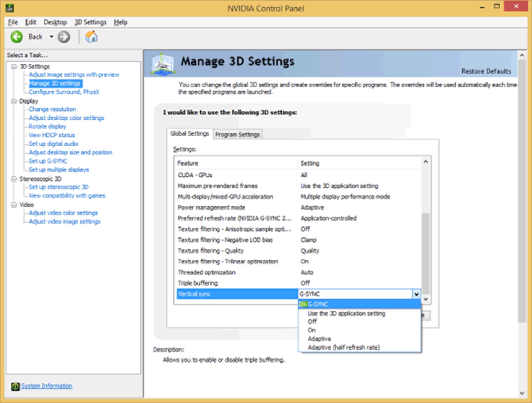The height and width of the screenshot is (403, 532).
Task: Click the Back button dropdown arrow
Action: pyautogui.click(x=51, y=37)
